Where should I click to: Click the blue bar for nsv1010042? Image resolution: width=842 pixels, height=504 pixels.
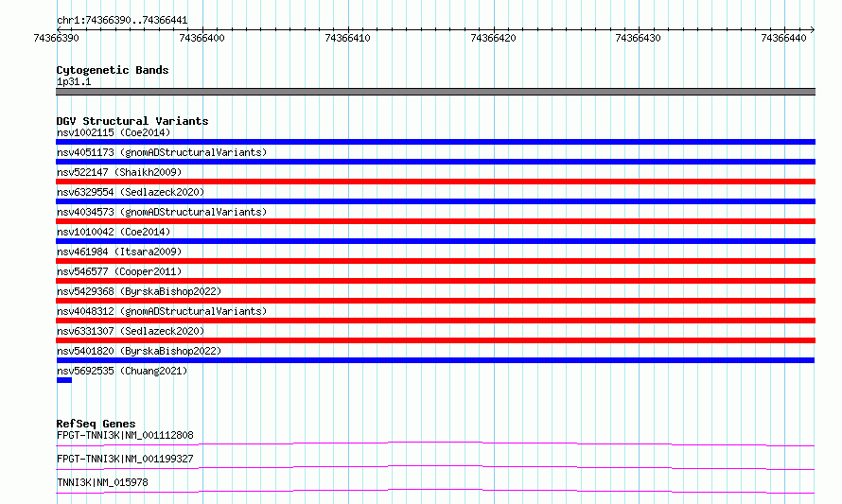[x=435, y=241]
